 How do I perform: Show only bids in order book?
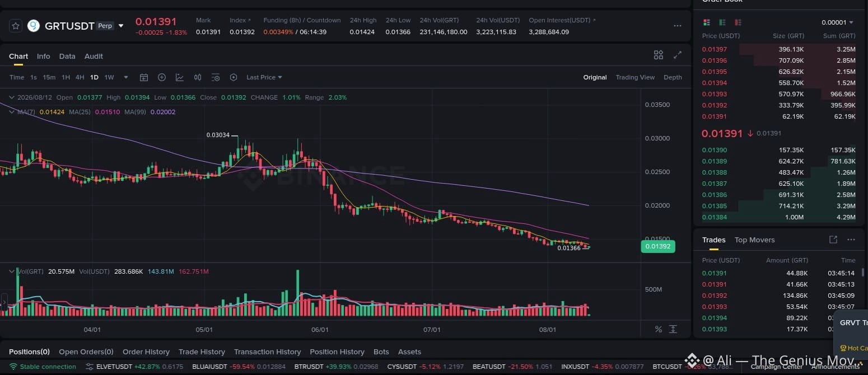pos(722,22)
